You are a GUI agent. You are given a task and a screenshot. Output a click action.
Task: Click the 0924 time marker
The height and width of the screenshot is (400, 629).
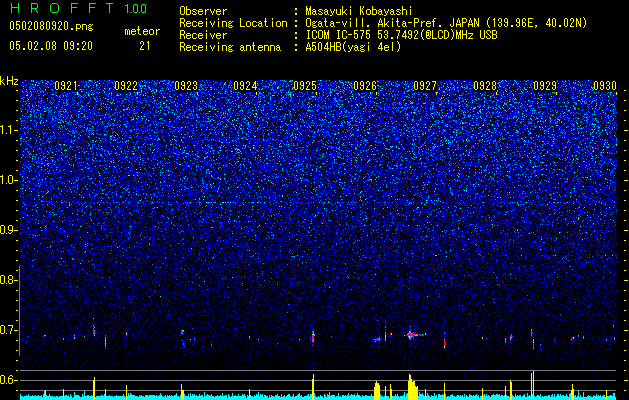pos(246,86)
